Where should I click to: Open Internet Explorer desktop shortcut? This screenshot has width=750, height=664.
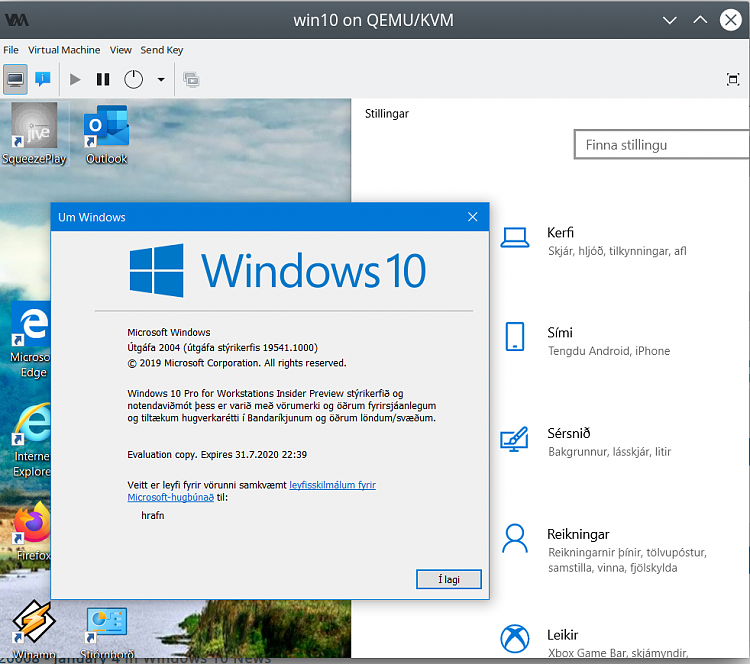coord(32,441)
